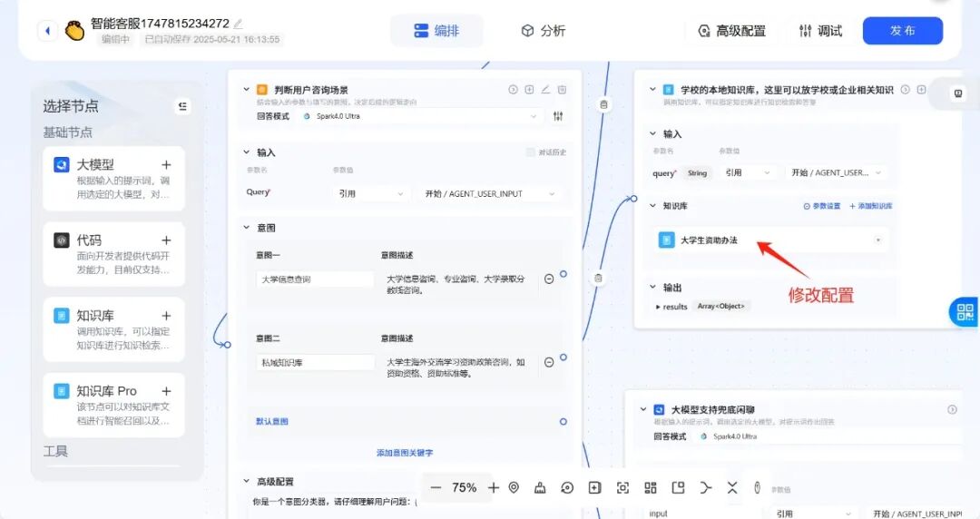Click the QR code floating button

(x=965, y=312)
